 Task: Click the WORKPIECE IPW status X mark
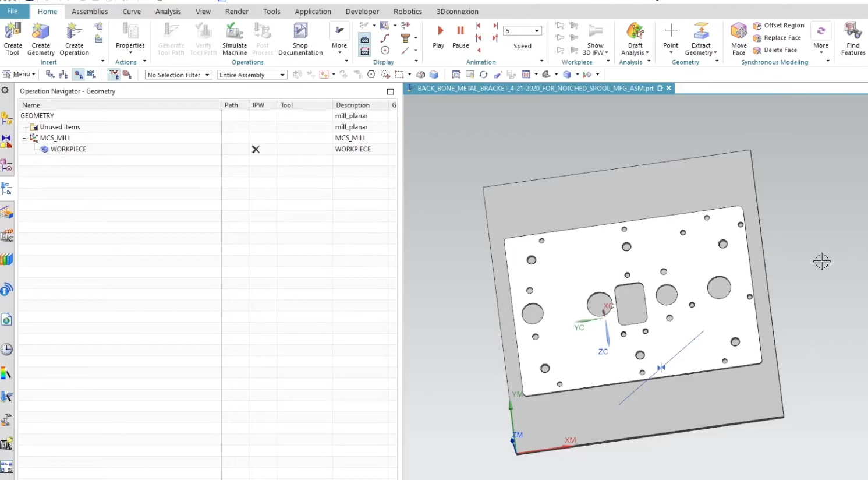pos(256,150)
